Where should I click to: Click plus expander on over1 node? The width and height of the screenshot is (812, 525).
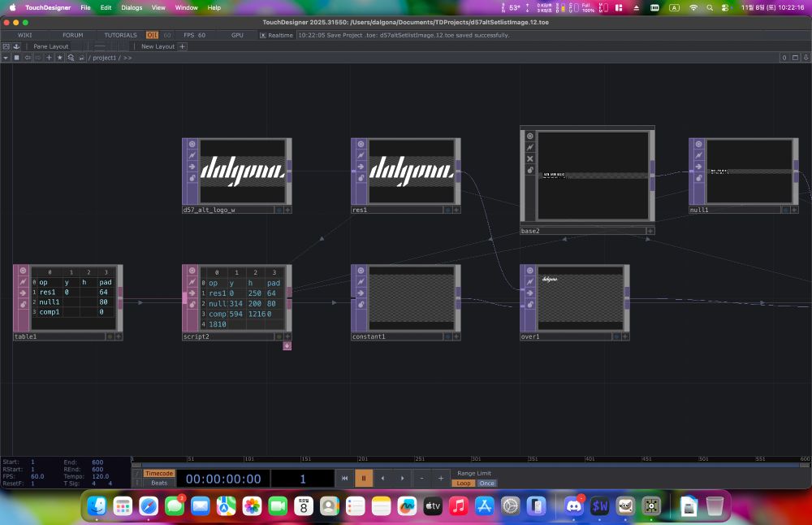pyautogui.click(x=625, y=336)
